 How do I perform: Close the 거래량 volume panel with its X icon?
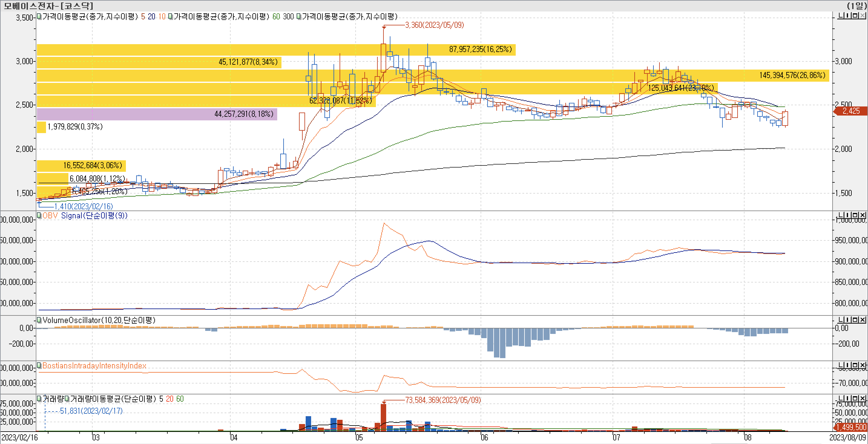click(x=863, y=399)
